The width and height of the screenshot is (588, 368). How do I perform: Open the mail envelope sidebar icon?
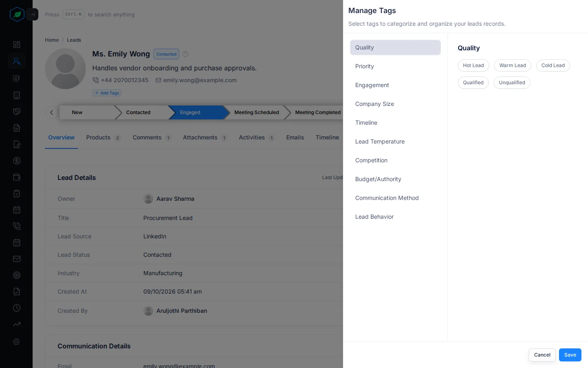coord(17,259)
